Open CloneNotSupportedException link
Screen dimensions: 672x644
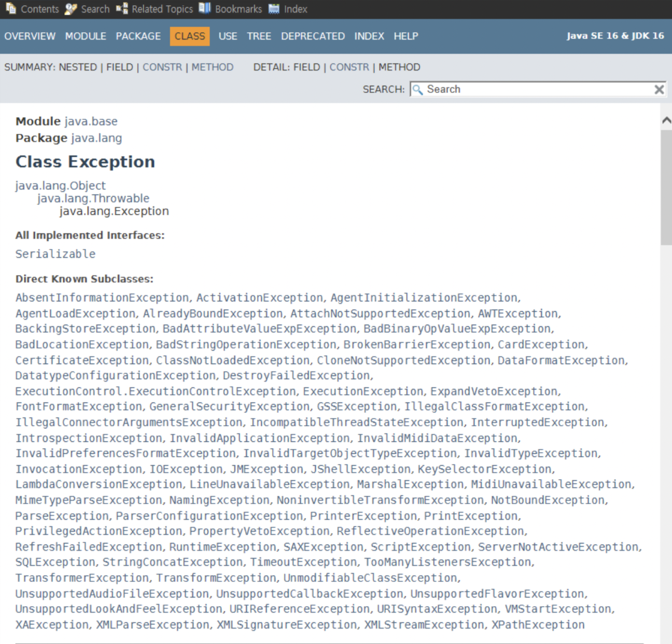[404, 360]
